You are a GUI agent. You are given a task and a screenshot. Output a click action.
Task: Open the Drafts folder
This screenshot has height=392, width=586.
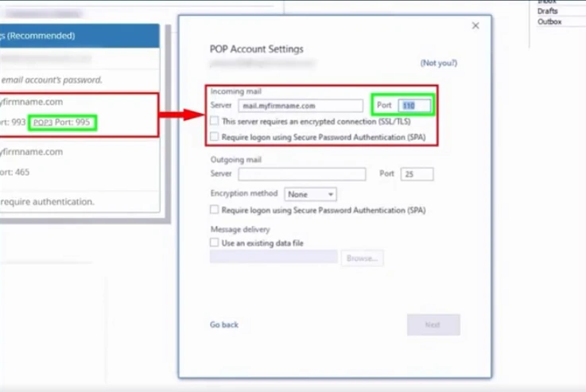tap(548, 12)
